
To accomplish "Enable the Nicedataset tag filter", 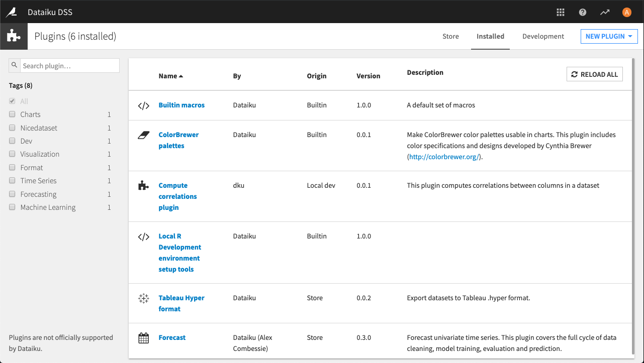I will [12, 128].
